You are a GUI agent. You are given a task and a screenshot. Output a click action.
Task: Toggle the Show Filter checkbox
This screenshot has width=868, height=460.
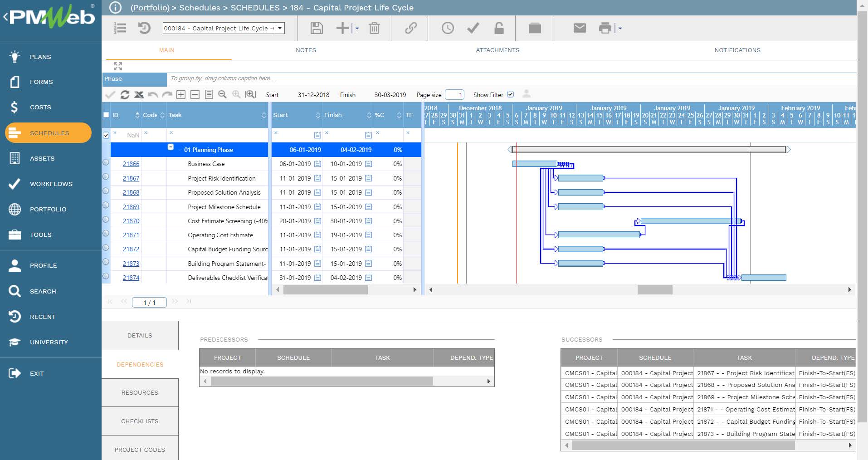point(510,94)
